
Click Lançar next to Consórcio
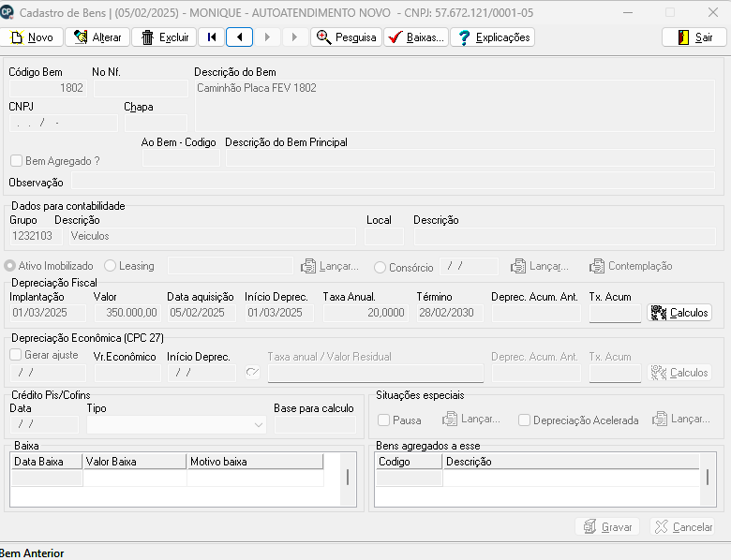coord(540,267)
